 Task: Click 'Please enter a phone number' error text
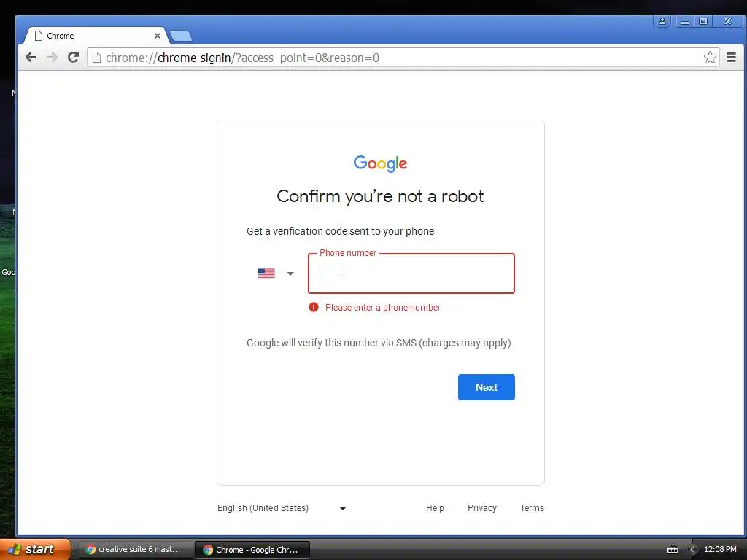(x=383, y=308)
